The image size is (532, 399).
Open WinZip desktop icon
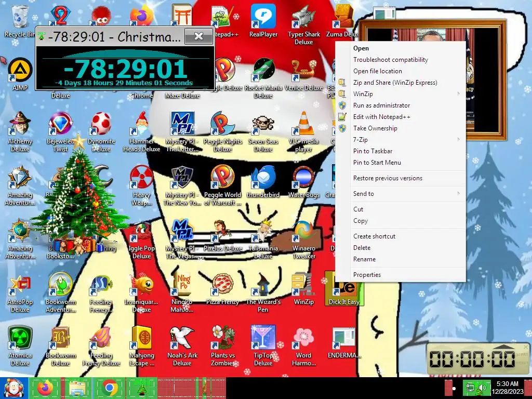[303, 289]
